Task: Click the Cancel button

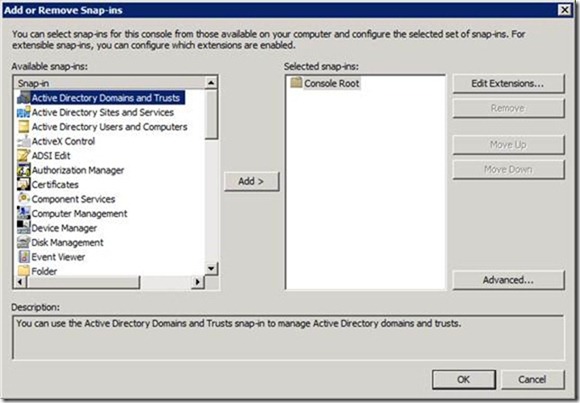Action: pyautogui.click(x=533, y=379)
